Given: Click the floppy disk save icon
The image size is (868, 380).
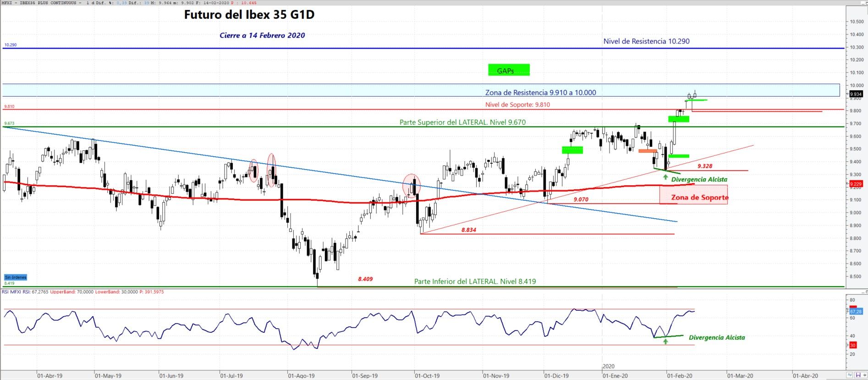Looking at the screenshot, I should click(858, 375).
